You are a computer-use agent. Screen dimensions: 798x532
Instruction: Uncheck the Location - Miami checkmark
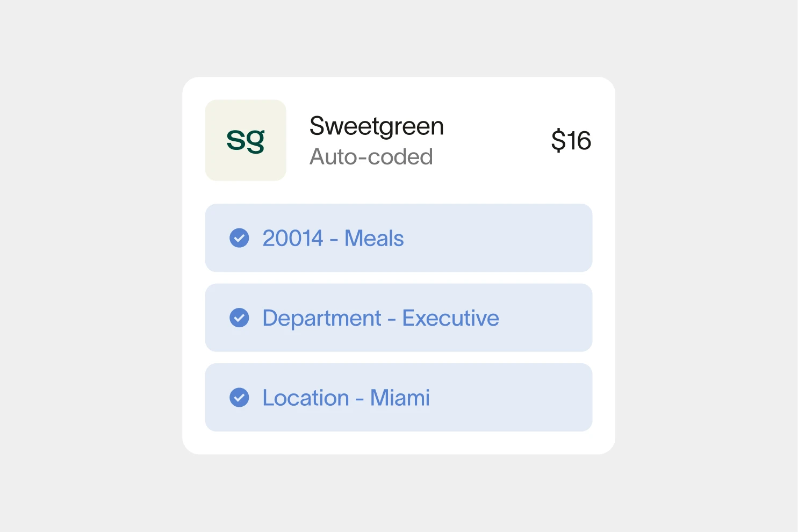(x=239, y=398)
